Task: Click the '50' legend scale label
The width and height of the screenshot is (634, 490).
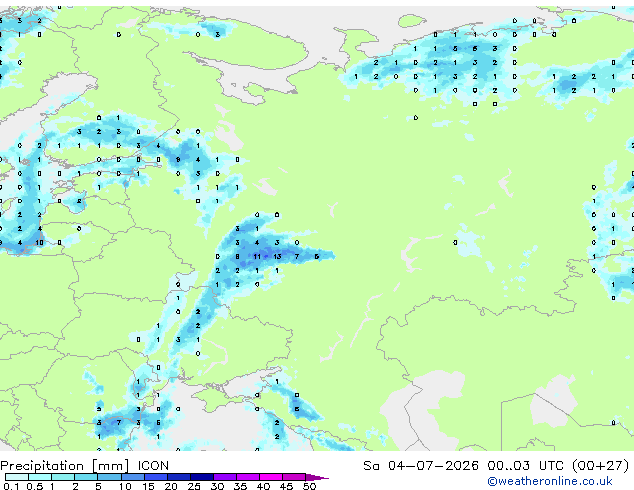Action: [309, 486]
